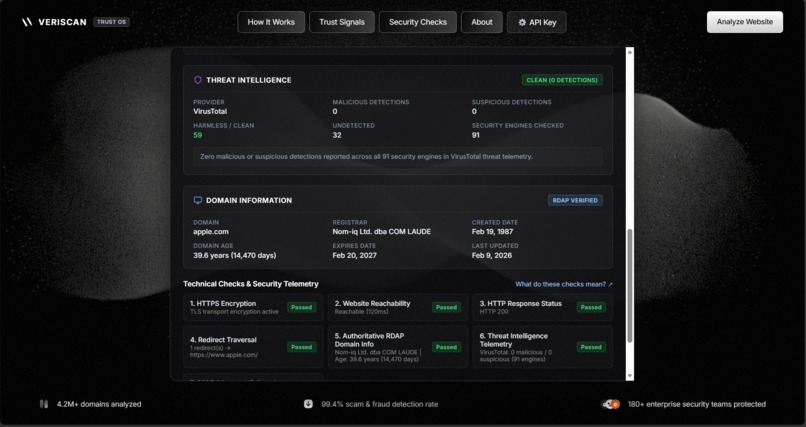Viewport: 806px width, 427px height.
Task: Open 'What do these checks mean?' link
Action: click(564, 284)
